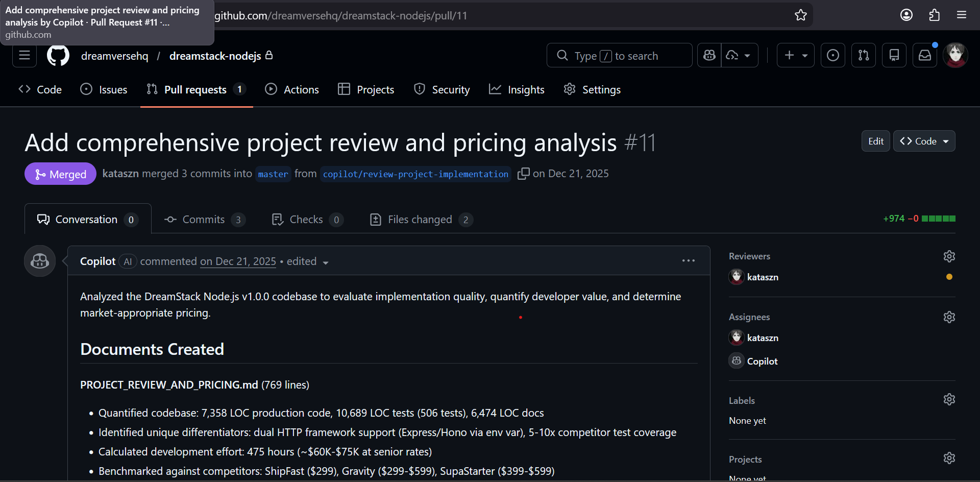The width and height of the screenshot is (980, 482).
Task: Open the GitHub Copilot chat icon in header
Action: click(709, 55)
